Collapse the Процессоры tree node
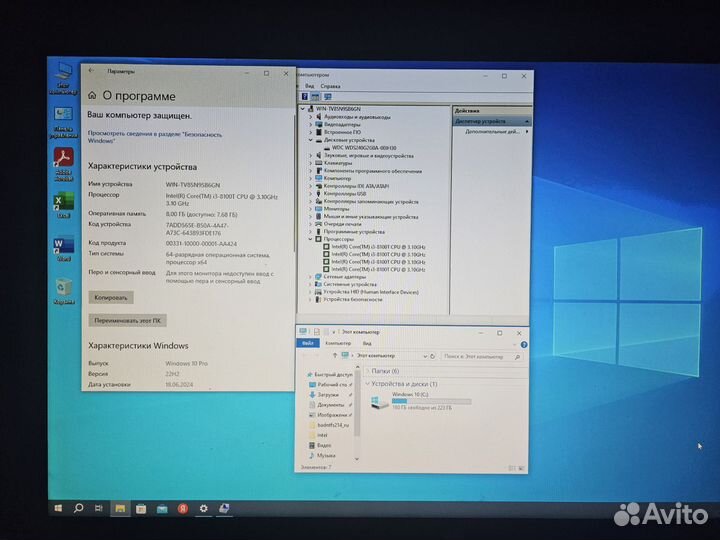The image size is (720, 540). [310, 239]
